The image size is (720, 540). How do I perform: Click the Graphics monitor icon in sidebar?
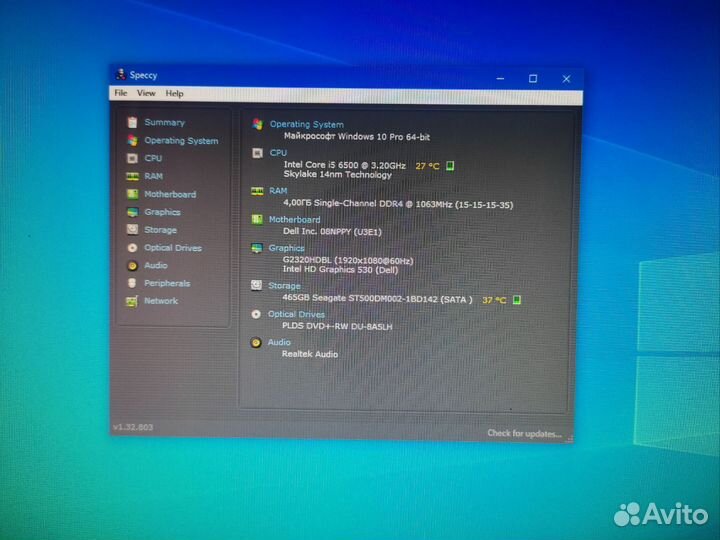pyautogui.click(x=132, y=212)
